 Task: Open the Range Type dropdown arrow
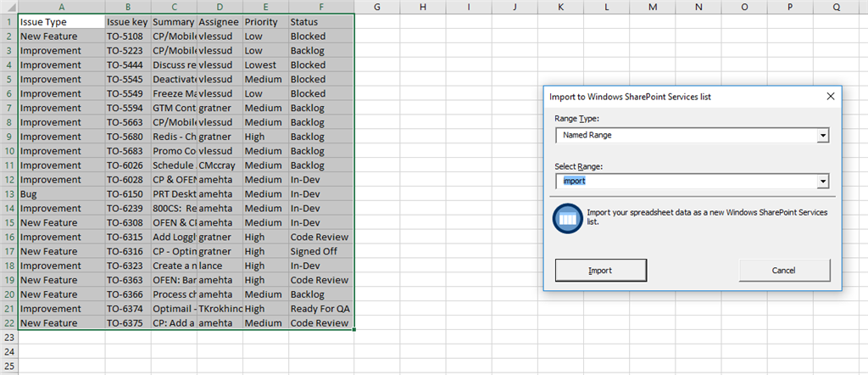pos(823,135)
